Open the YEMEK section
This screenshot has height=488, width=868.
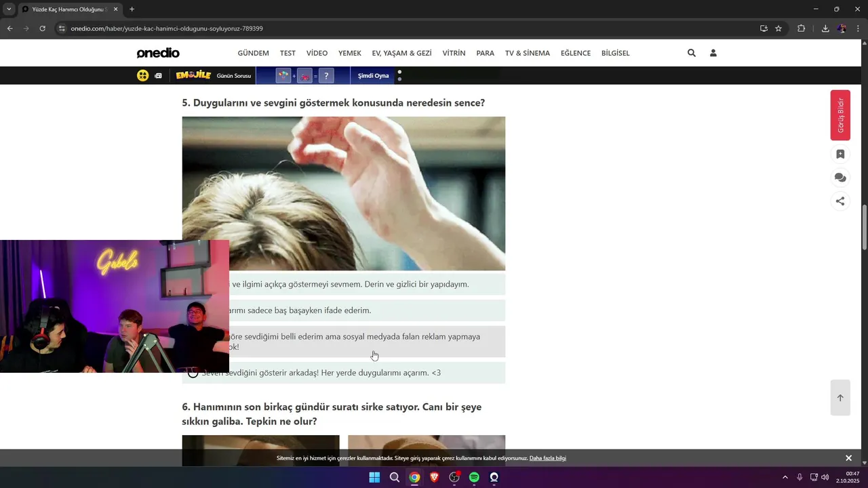(x=350, y=53)
